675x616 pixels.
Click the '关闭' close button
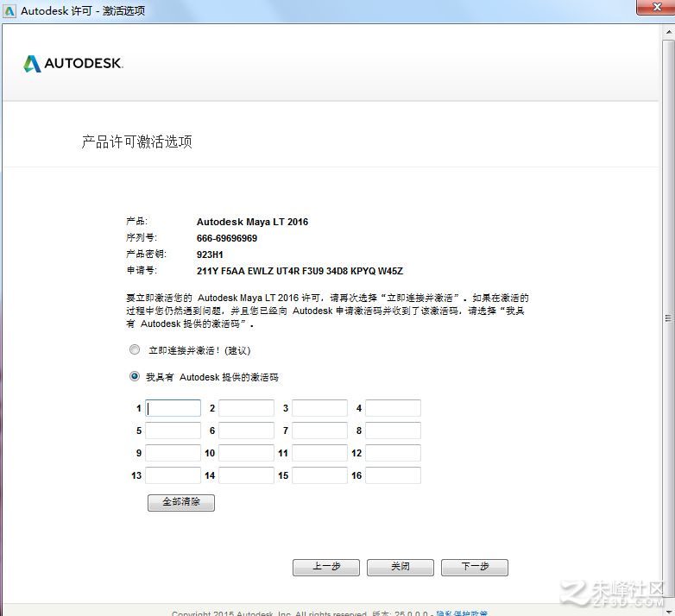pos(401,568)
